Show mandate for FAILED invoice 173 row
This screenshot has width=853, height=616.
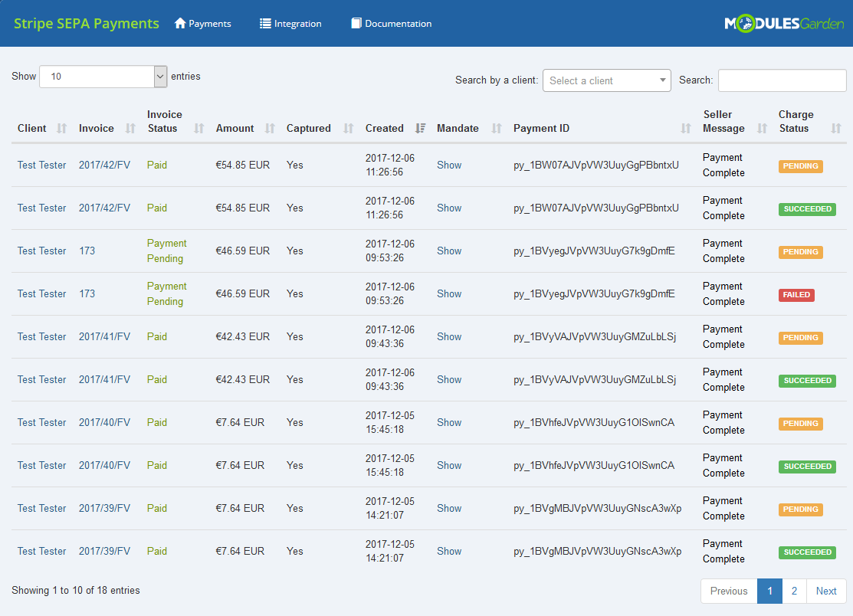coord(449,294)
